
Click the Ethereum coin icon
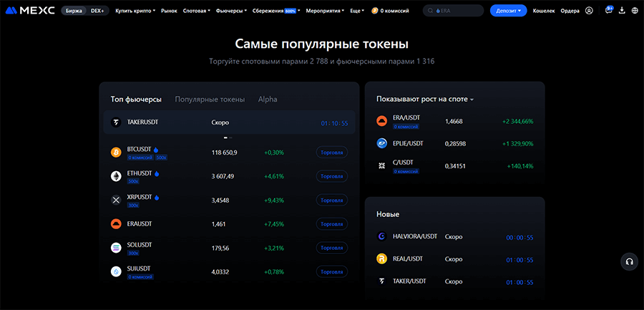click(116, 176)
